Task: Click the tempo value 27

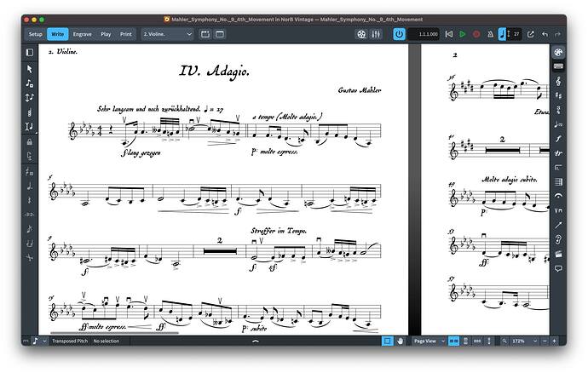Action: pyautogui.click(x=516, y=34)
